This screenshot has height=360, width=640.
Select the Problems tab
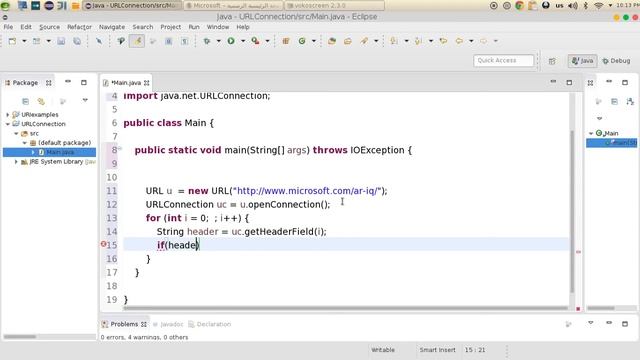point(124,324)
